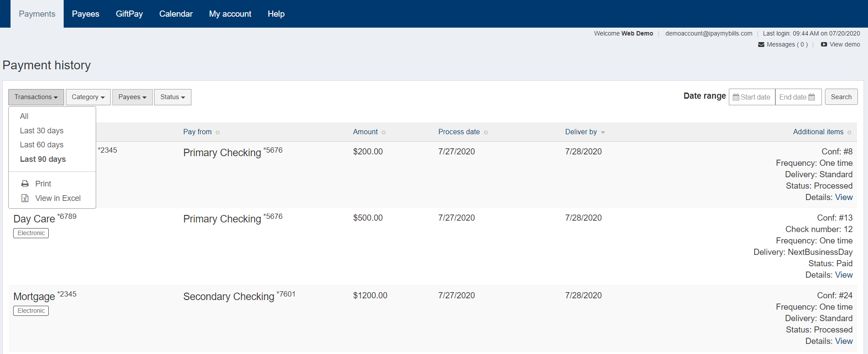Screen dimensions: 868x354
Task: Click the calendar icon in the End date field
Action: pyautogui.click(x=811, y=97)
